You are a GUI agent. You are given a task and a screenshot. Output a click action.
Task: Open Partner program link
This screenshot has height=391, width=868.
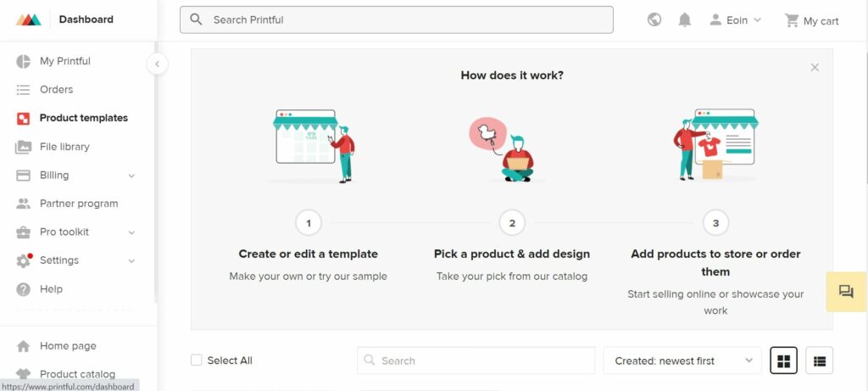coord(79,204)
